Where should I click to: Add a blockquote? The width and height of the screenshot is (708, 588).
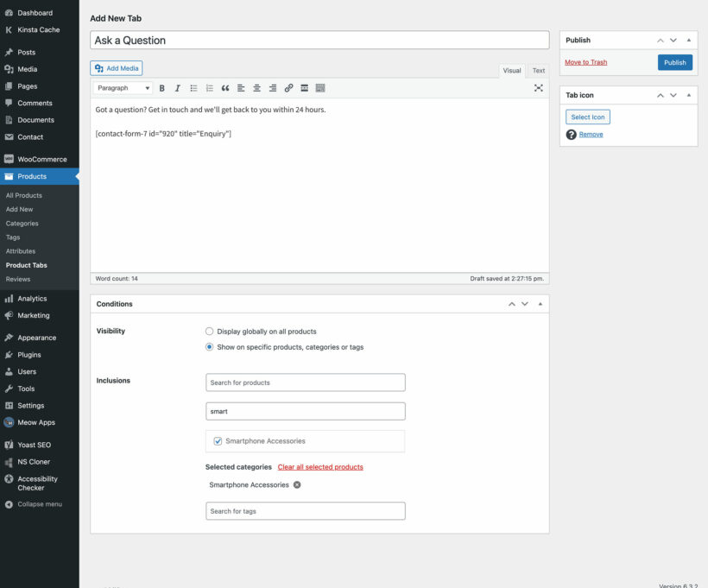224,87
